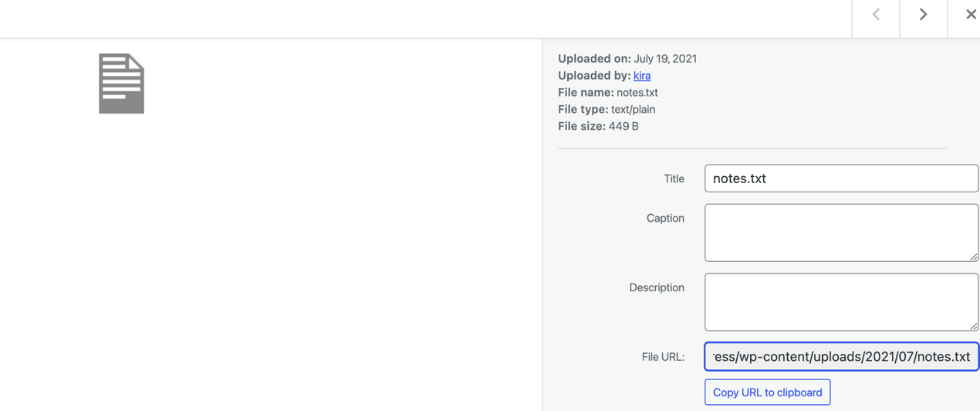The image size is (980, 411).
Task: Click the File URL label
Action: click(663, 357)
